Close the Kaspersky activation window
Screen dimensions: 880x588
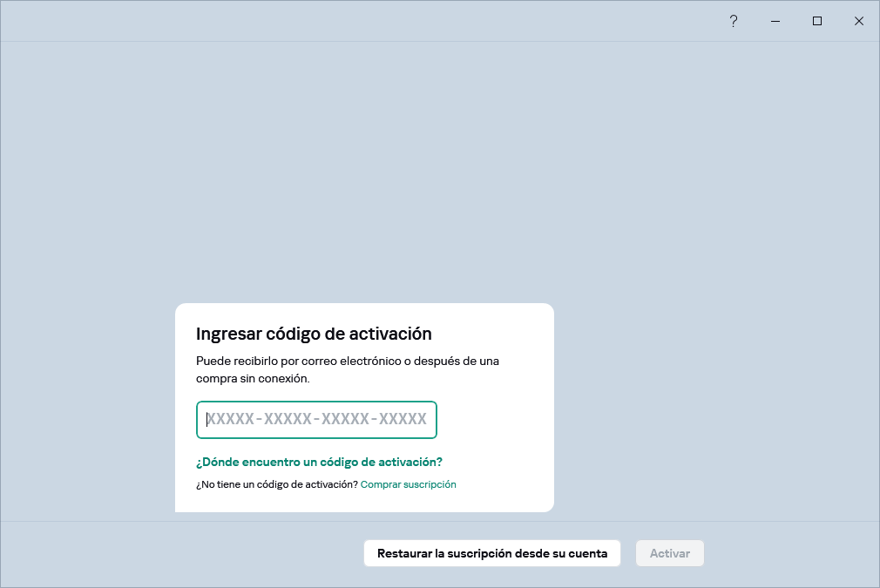pos(858,20)
